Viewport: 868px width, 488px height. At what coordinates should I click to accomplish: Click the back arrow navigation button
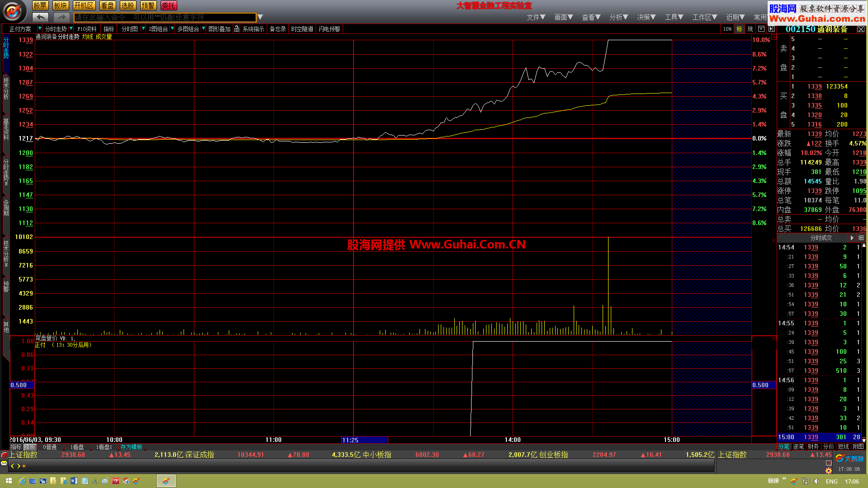pyautogui.click(x=40, y=17)
